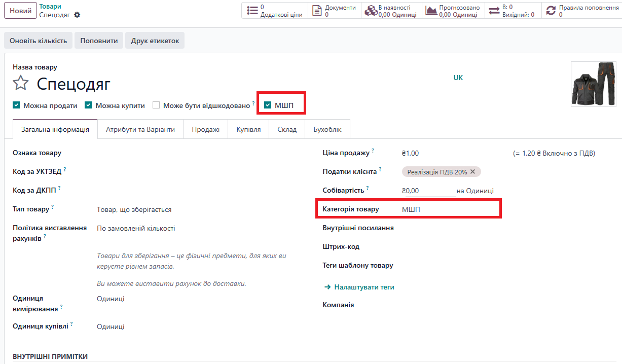The image size is (622, 364).
Task: Switch to the Атрибути та Варіанти tab
Action: (x=140, y=129)
